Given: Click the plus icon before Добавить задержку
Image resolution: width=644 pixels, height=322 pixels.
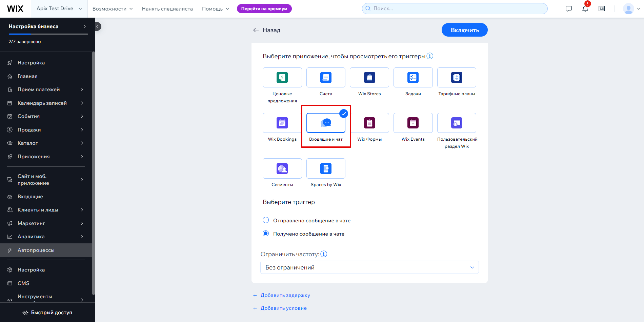Looking at the screenshot, I should [255, 295].
